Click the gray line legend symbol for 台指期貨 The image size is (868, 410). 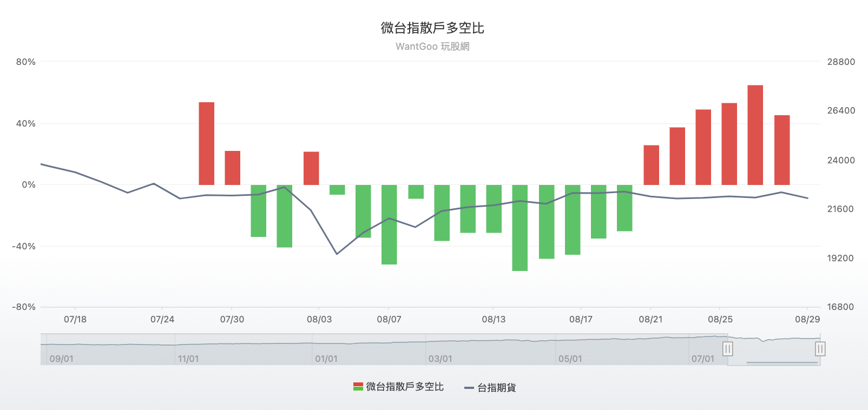click(x=469, y=388)
